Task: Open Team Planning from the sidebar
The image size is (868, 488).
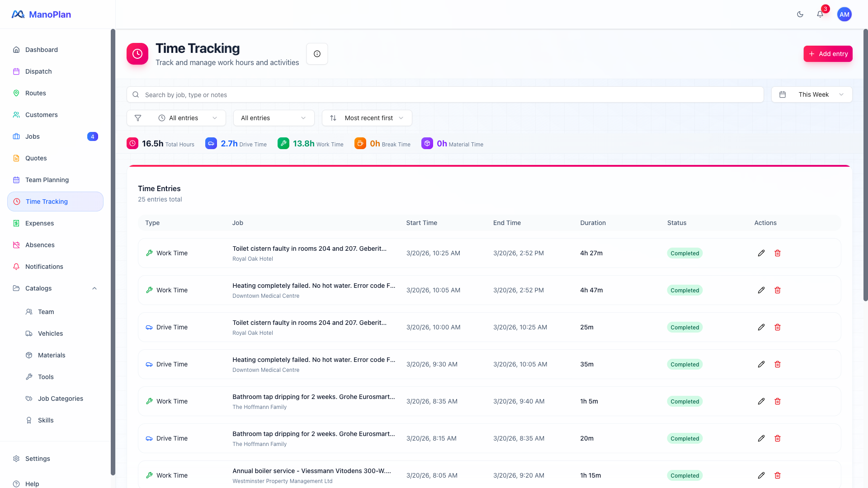Action: point(47,180)
